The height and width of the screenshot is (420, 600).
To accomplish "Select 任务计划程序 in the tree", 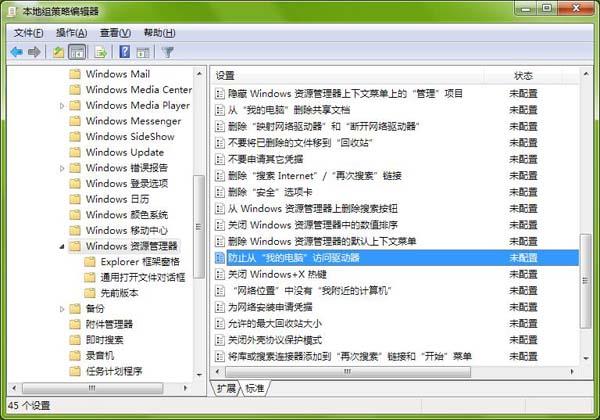I will click(114, 371).
